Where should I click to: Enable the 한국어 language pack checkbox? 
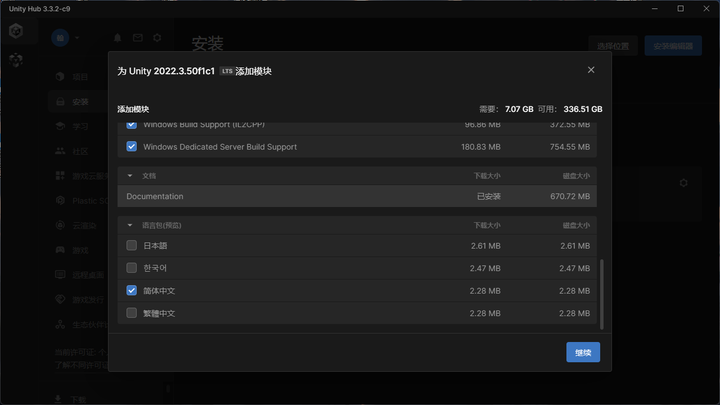click(131, 268)
